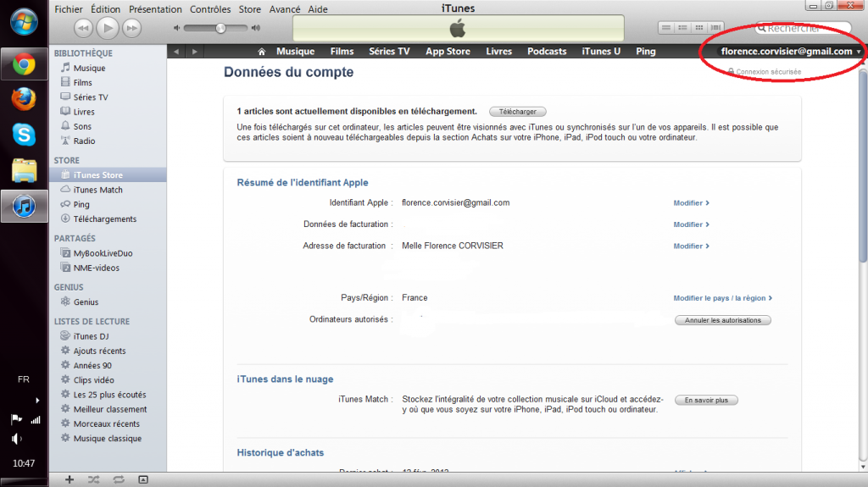Click En savoir plus button

click(x=706, y=400)
